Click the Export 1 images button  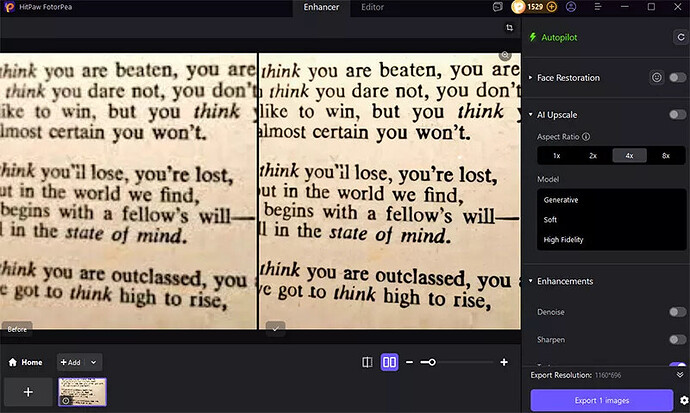[x=601, y=400]
